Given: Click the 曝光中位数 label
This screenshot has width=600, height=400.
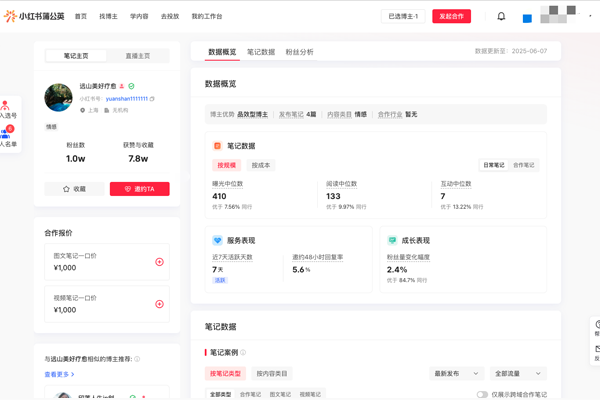Looking at the screenshot, I should (228, 184).
